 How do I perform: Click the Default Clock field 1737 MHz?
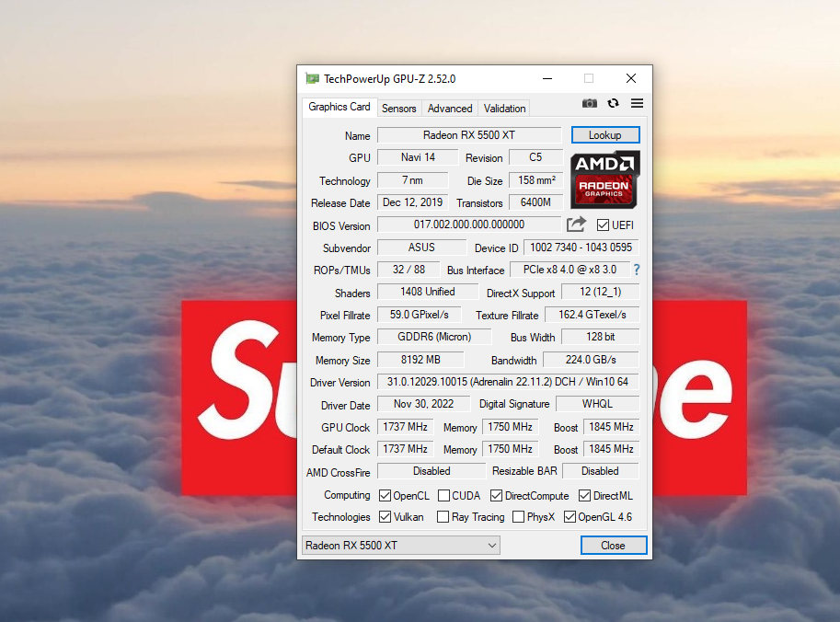tap(405, 449)
